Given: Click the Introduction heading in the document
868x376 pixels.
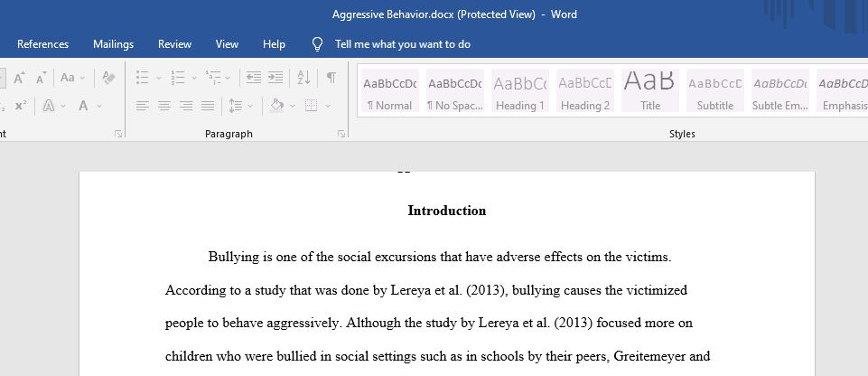Looking at the screenshot, I should click(x=447, y=211).
